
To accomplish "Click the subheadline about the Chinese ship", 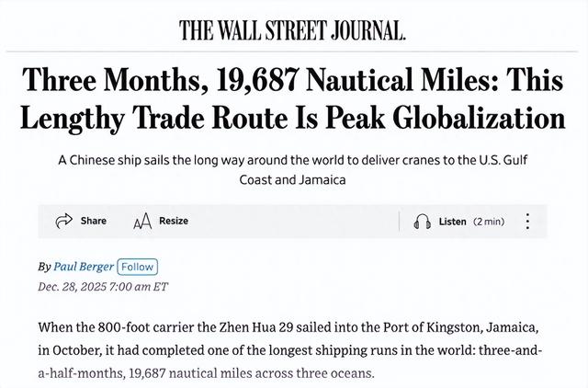I will pyautogui.click(x=294, y=169).
